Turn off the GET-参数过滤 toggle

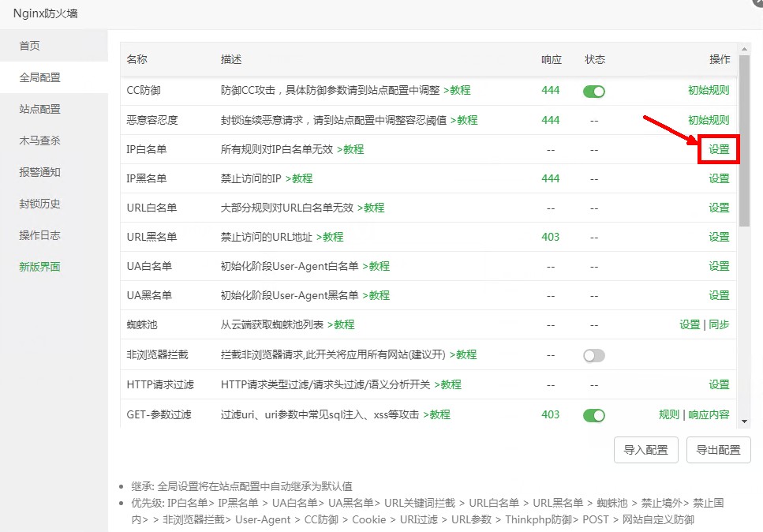tap(593, 414)
